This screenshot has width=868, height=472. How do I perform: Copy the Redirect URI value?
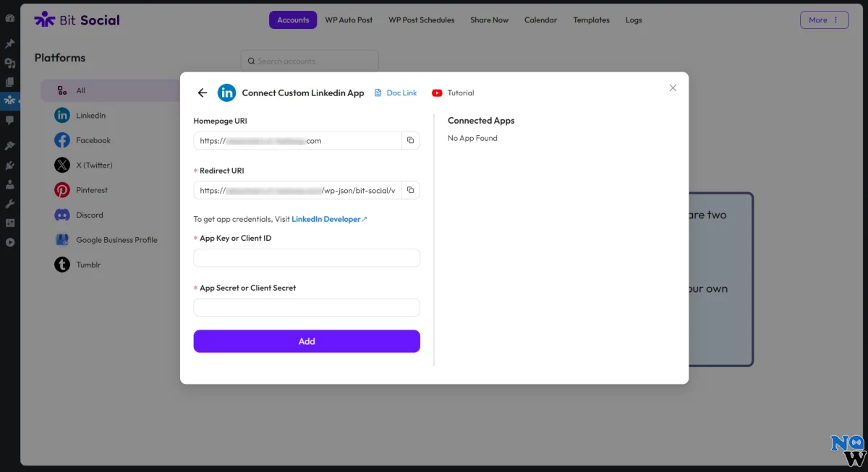(410, 190)
